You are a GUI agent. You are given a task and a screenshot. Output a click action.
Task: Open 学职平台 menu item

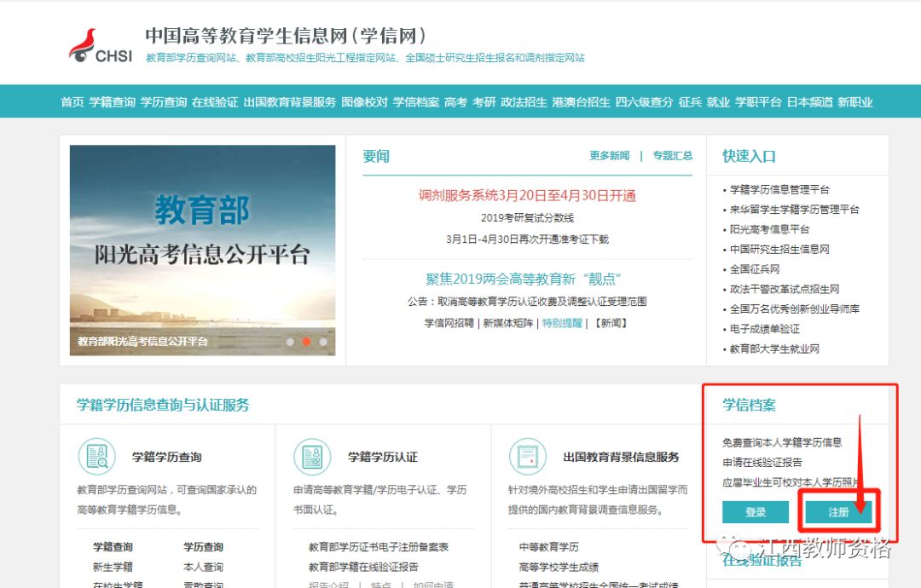coord(758,102)
